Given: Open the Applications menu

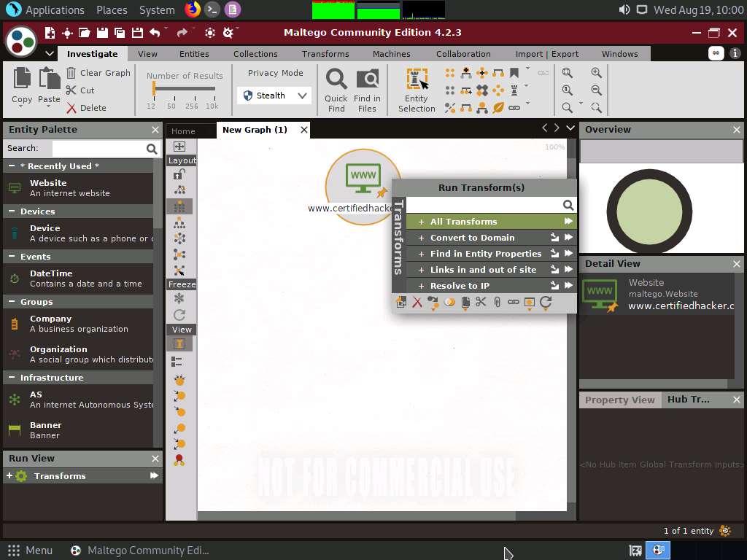Looking at the screenshot, I should 55,10.
